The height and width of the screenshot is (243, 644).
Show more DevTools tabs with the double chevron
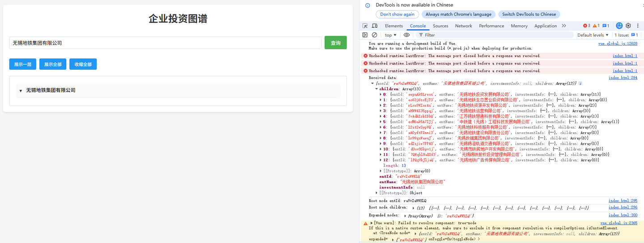564,26
